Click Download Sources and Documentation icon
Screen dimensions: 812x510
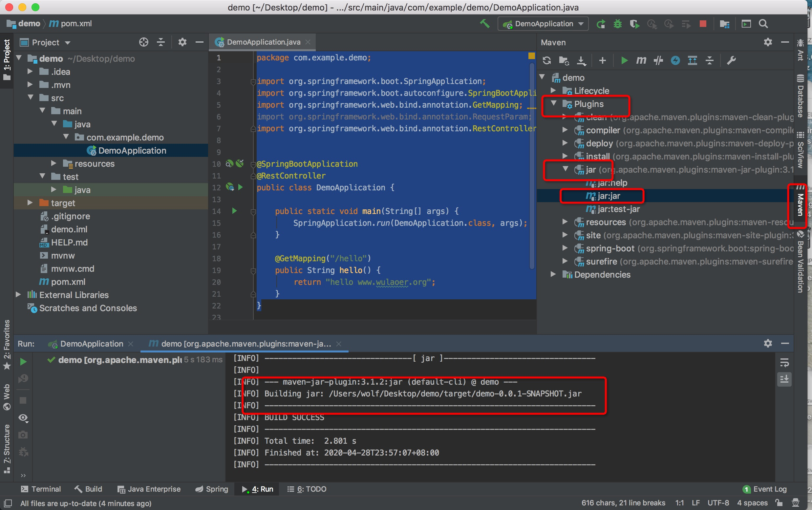pos(581,61)
